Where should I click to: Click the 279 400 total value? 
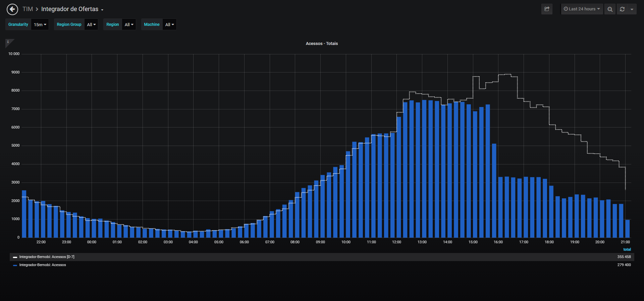tap(624, 265)
